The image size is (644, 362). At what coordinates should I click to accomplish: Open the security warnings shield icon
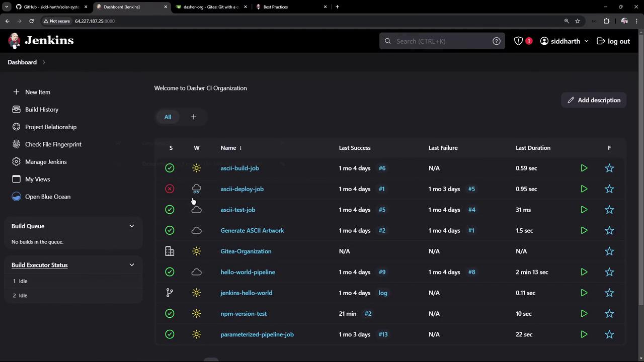(x=518, y=41)
